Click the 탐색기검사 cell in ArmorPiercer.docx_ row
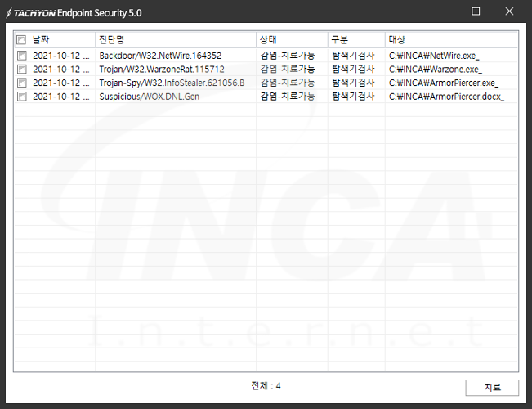Viewport: 532px width, 409px height. coord(353,97)
